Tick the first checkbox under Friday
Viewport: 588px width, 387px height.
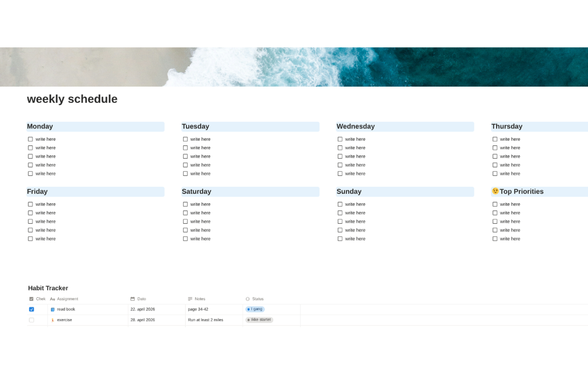pyautogui.click(x=30, y=204)
